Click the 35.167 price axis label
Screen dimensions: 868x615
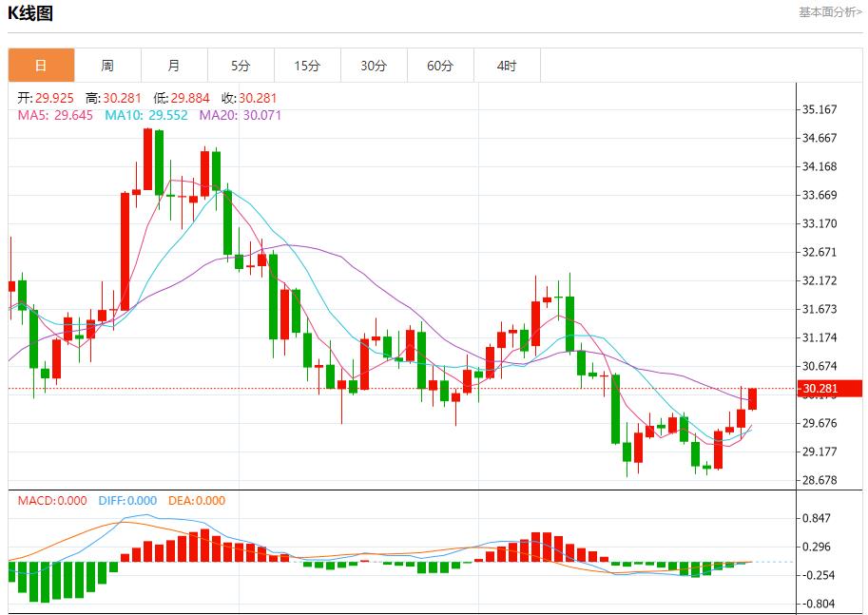coord(820,109)
